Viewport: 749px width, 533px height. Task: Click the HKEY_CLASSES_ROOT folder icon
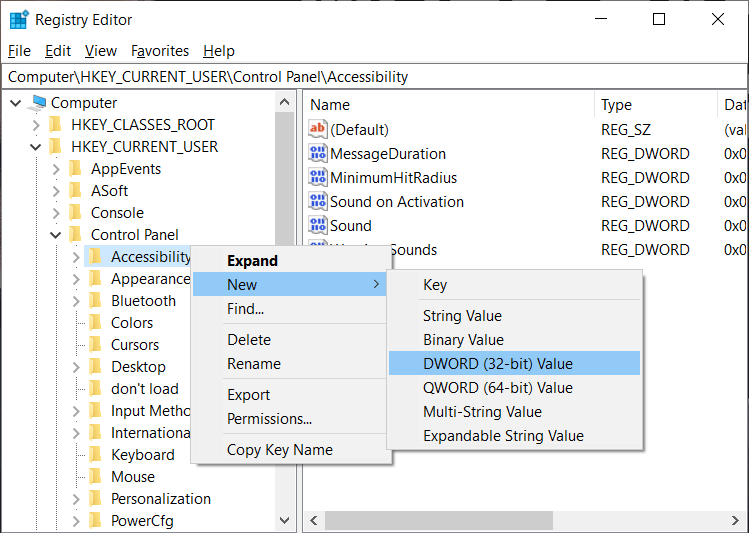[55, 125]
